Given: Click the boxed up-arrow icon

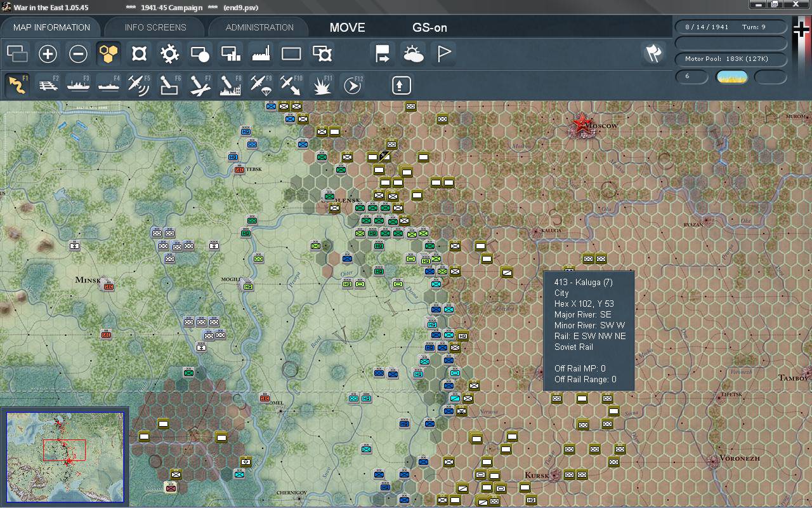Looking at the screenshot, I should (x=402, y=85).
